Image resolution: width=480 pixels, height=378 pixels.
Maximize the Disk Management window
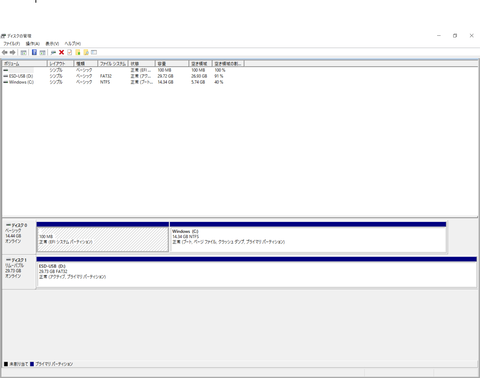point(455,36)
